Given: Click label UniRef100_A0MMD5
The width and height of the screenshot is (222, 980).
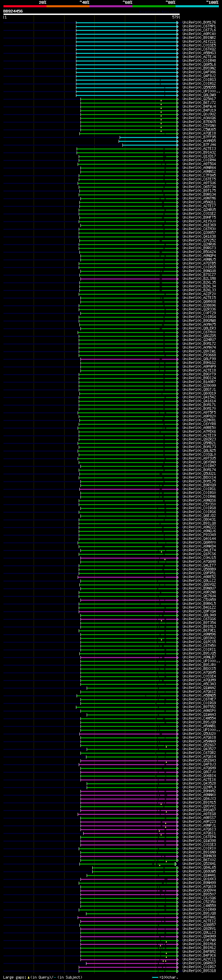Looking at the screenshot, I should pos(199,141).
